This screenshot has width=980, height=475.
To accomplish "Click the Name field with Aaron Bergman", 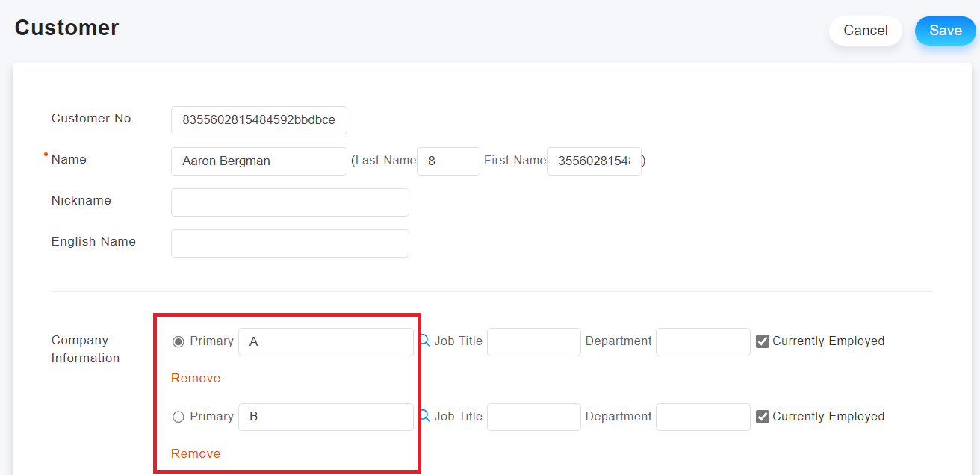I will click(258, 161).
